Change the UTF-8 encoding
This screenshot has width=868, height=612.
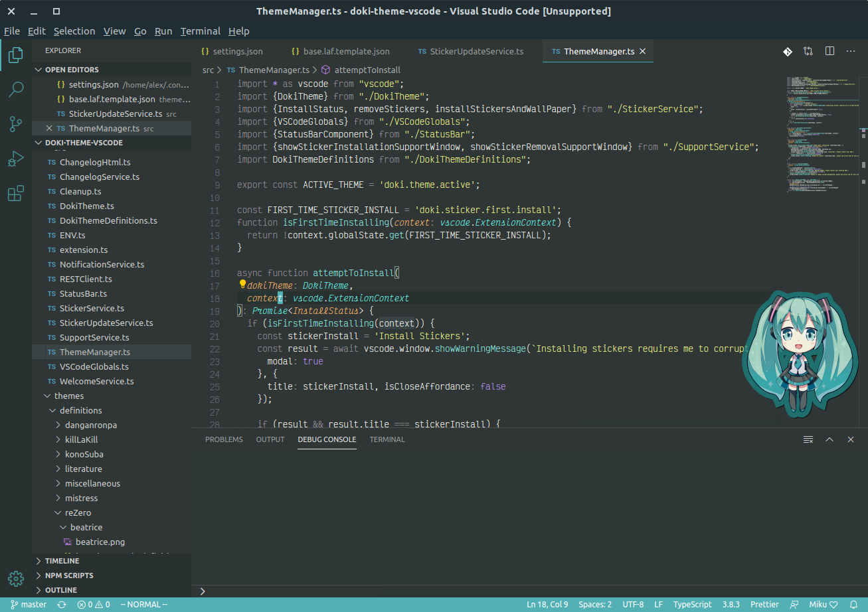(633, 605)
